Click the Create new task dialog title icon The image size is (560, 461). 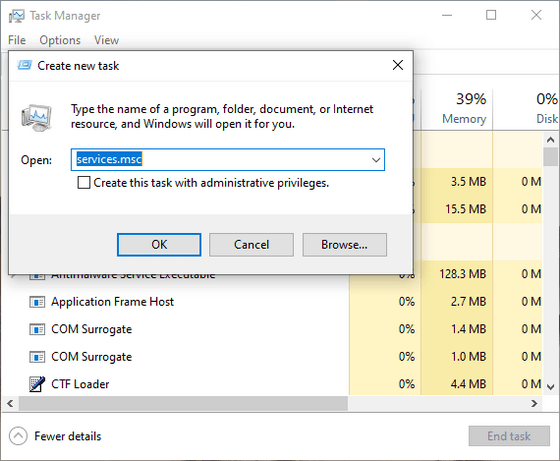(x=25, y=65)
